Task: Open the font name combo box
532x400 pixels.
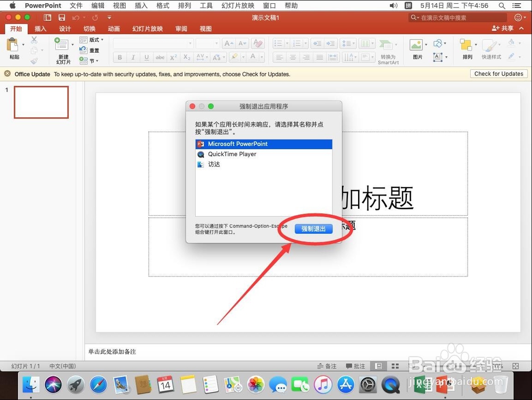Action: coord(153,44)
